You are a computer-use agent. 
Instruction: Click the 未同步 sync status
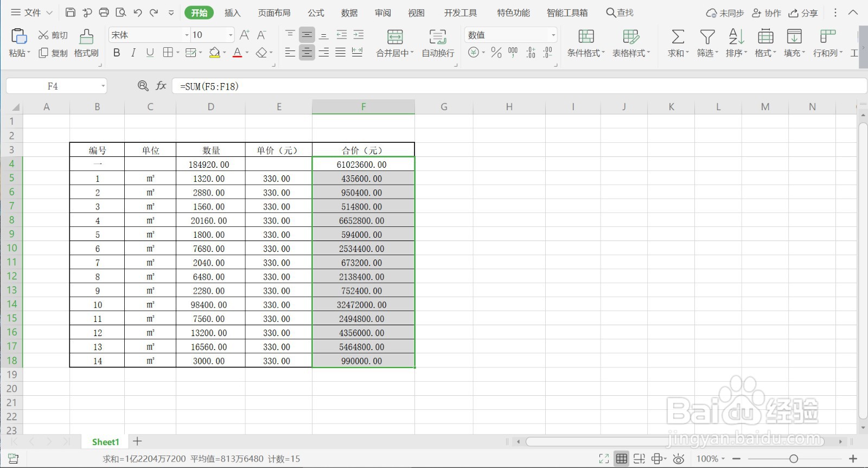(725, 13)
